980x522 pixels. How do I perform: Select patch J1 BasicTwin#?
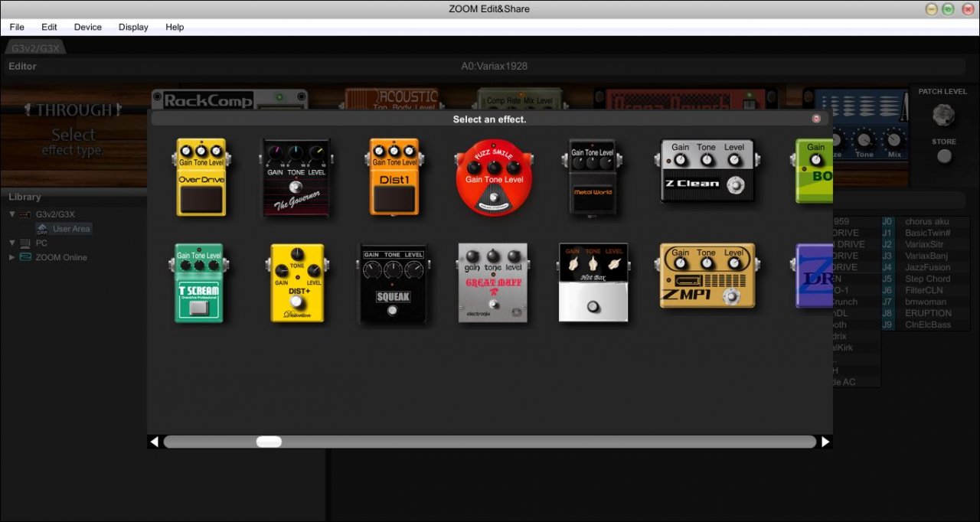(x=926, y=233)
